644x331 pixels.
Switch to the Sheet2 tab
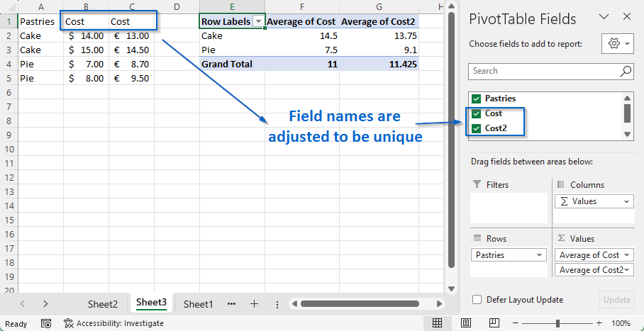[103, 304]
